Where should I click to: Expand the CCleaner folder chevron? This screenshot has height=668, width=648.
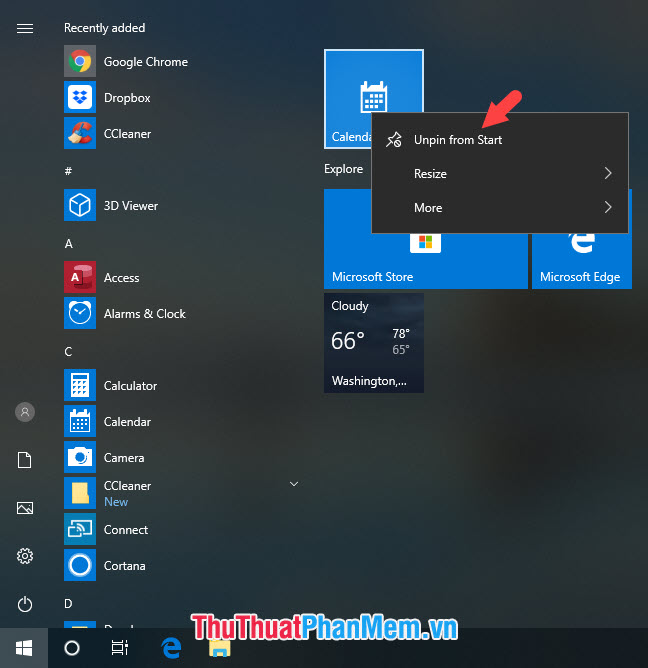(x=294, y=484)
